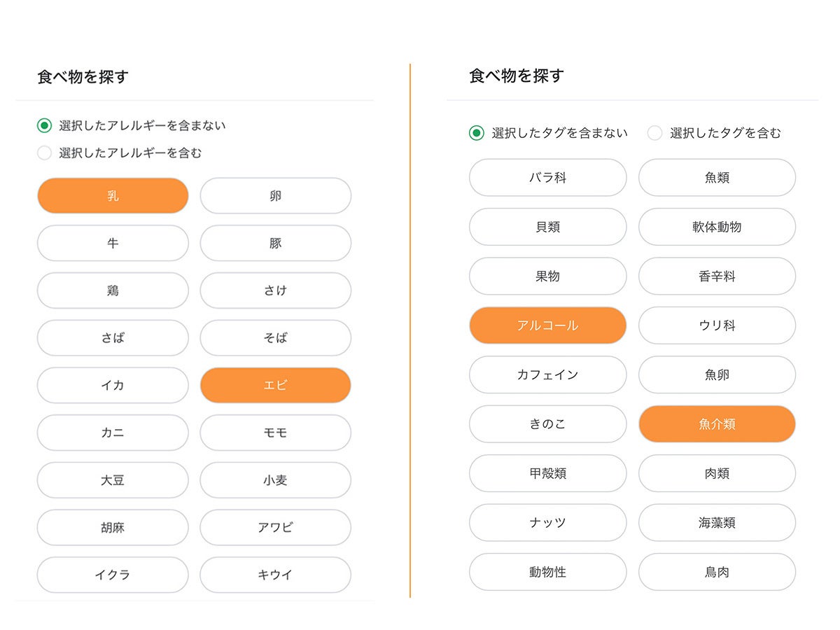Toggle the キウイ (kiwi) allergy filter
The width and height of the screenshot is (840, 630).
tap(275, 575)
